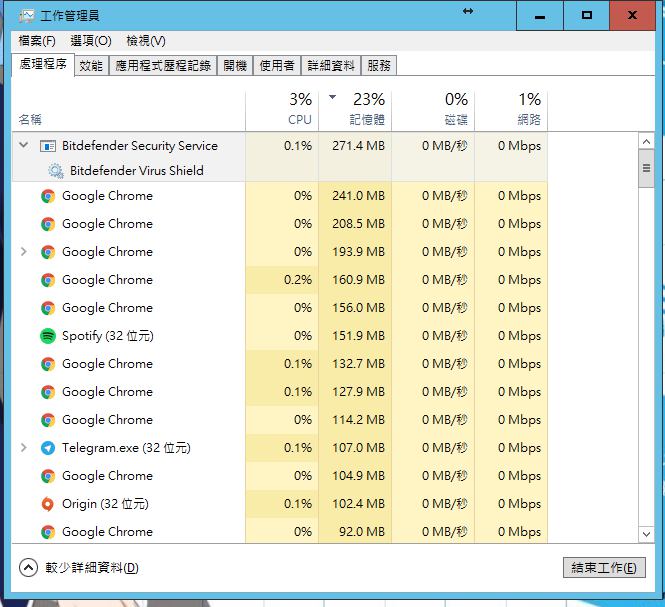Click the vertical scrollbar down arrow

coord(646,533)
